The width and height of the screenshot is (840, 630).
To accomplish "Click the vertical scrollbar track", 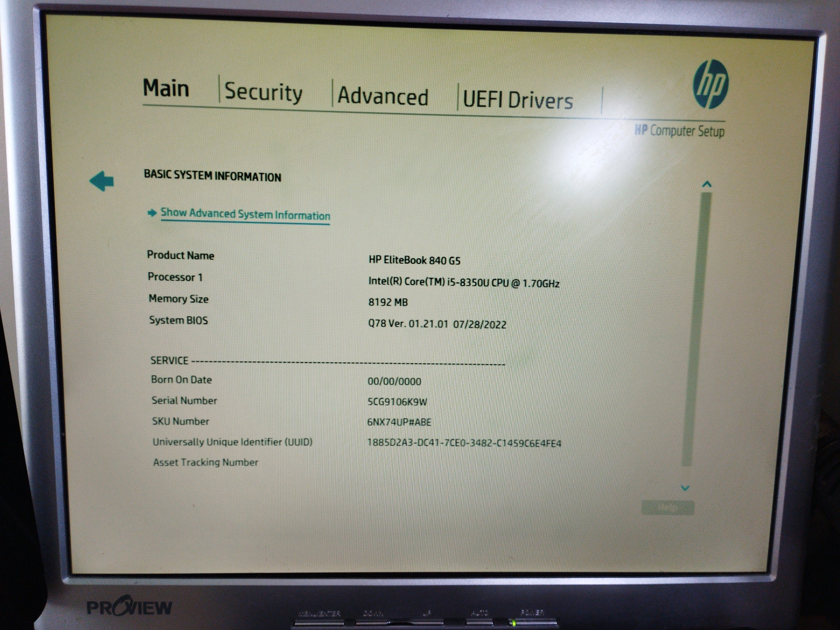I will (696, 329).
